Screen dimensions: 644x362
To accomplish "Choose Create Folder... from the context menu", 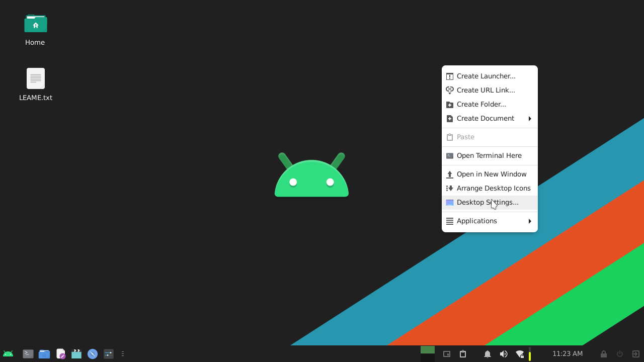I will click(490, 104).
